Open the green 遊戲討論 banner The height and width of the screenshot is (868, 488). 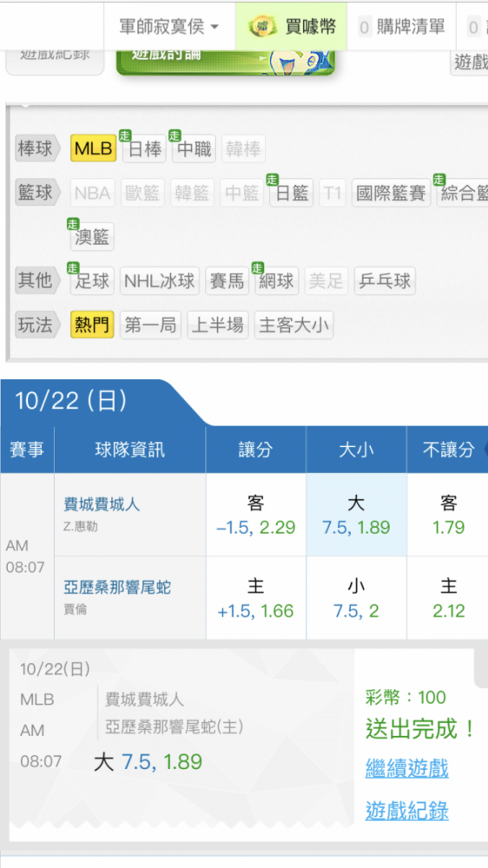[x=226, y=62]
